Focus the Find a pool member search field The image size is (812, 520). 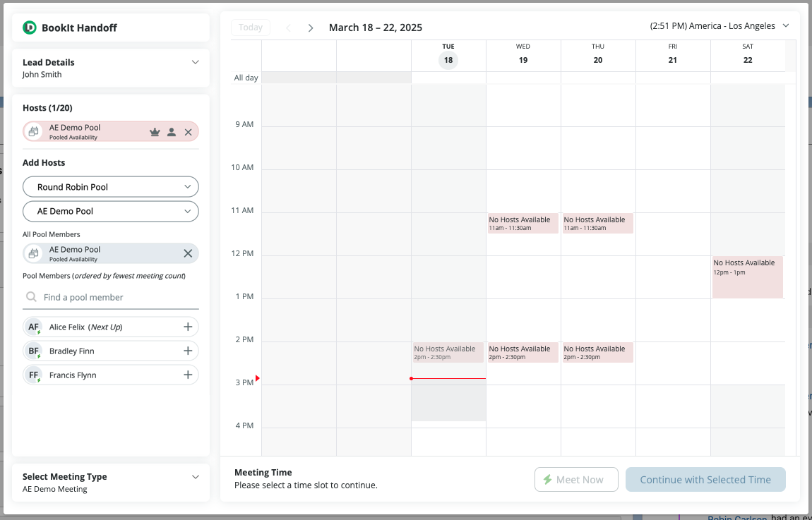117,298
